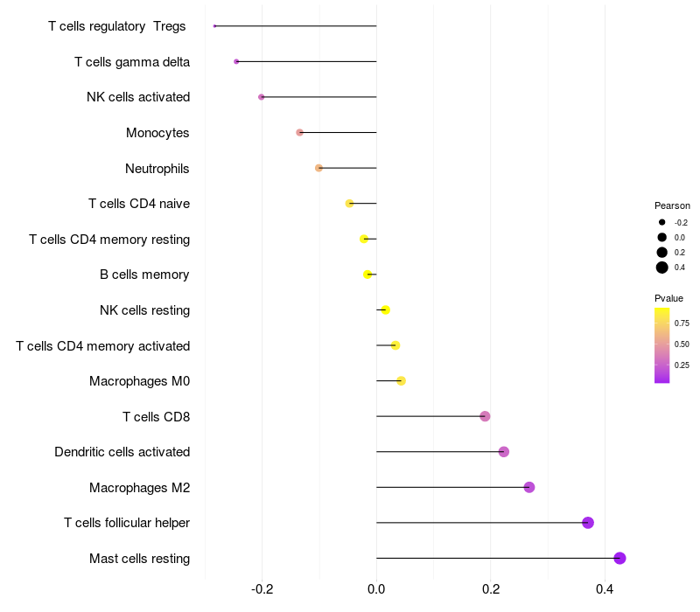
Task: Select the T cells follicular helper dot
Action: (x=588, y=522)
